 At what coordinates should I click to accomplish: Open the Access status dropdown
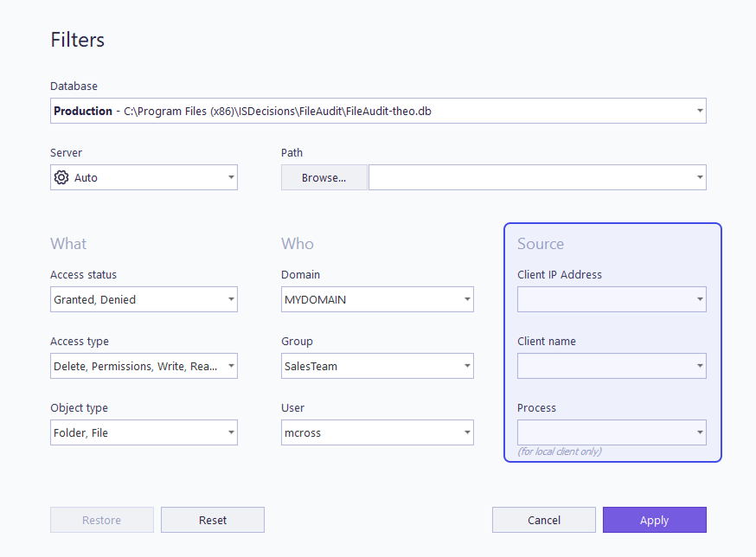(x=144, y=299)
